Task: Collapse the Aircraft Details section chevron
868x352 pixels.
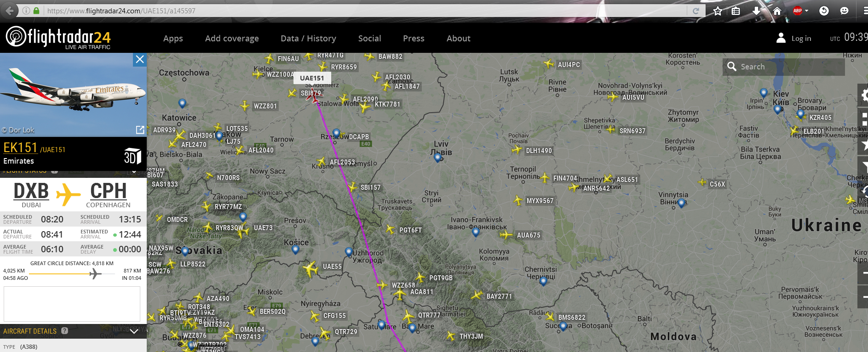Action: click(x=134, y=331)
